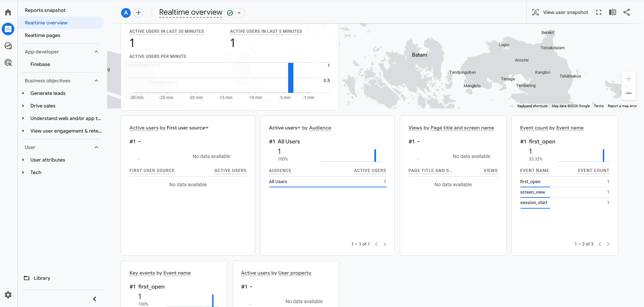Image resolution: width=644 pixels, height=307 pixels.
Task: Open the Advertising icon in left rail
Action: coord(8,62)
